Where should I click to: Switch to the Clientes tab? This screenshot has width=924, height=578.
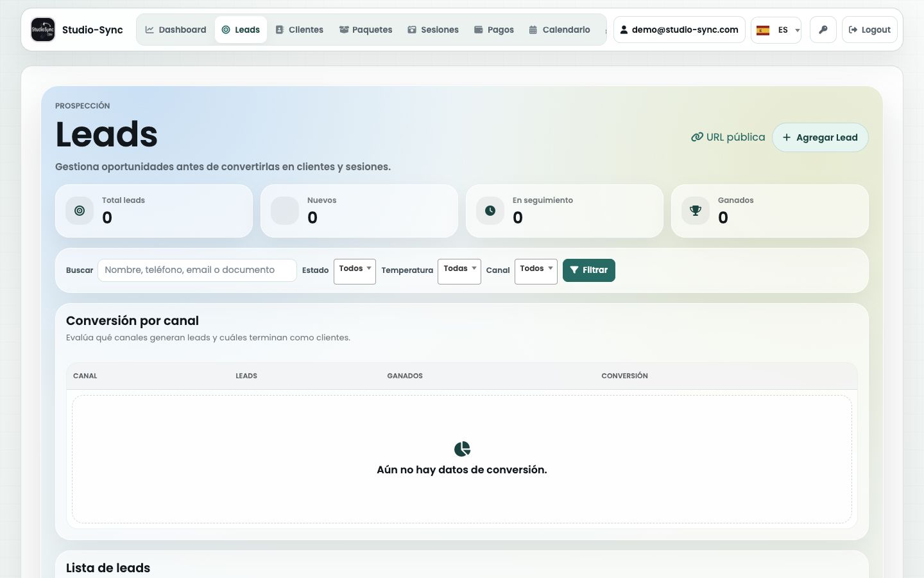[x=300, y=30]
